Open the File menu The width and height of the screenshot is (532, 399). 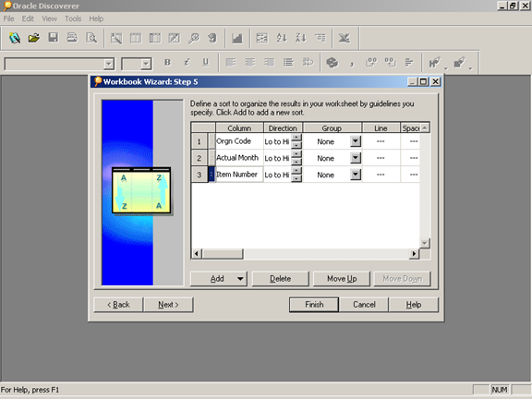(x=8, y=18)
